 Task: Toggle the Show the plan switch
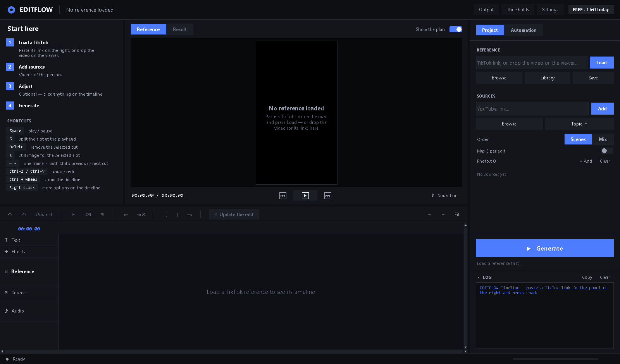(x=456, y=29)
